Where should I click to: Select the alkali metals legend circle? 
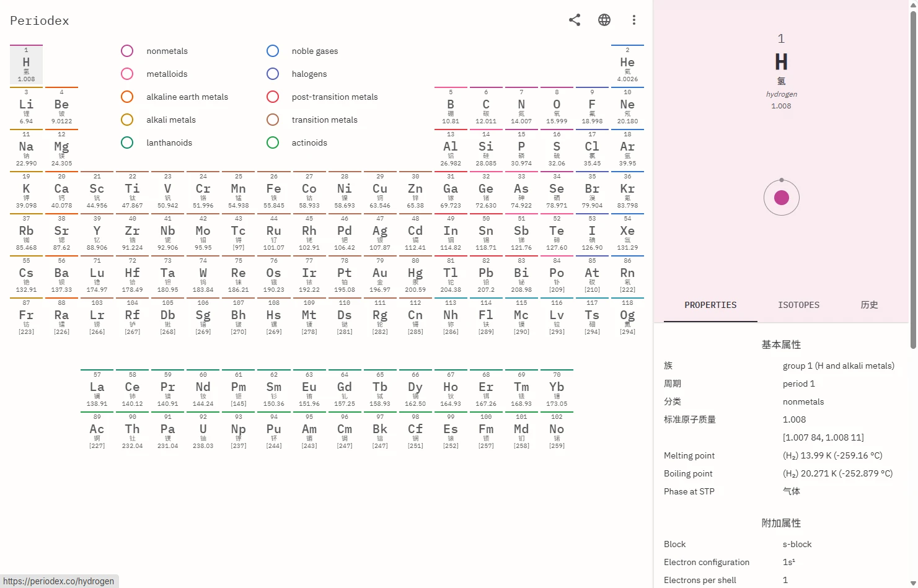(x=127, y=120)
